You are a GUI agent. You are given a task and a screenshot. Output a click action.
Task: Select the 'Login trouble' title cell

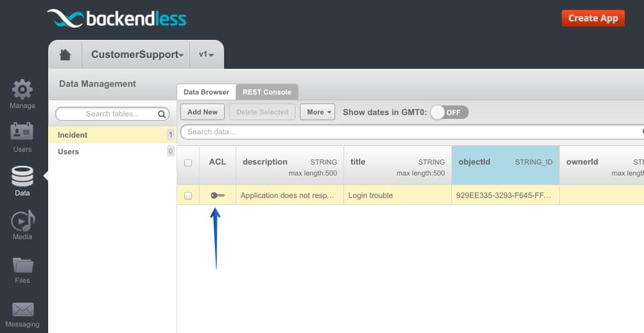[397, 195]
